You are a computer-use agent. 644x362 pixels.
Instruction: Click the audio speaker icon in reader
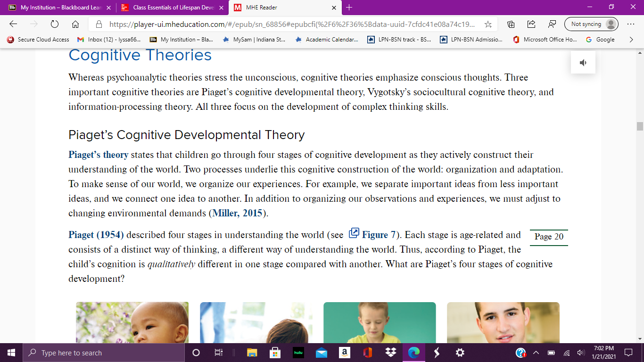click(x=583, y=63)
